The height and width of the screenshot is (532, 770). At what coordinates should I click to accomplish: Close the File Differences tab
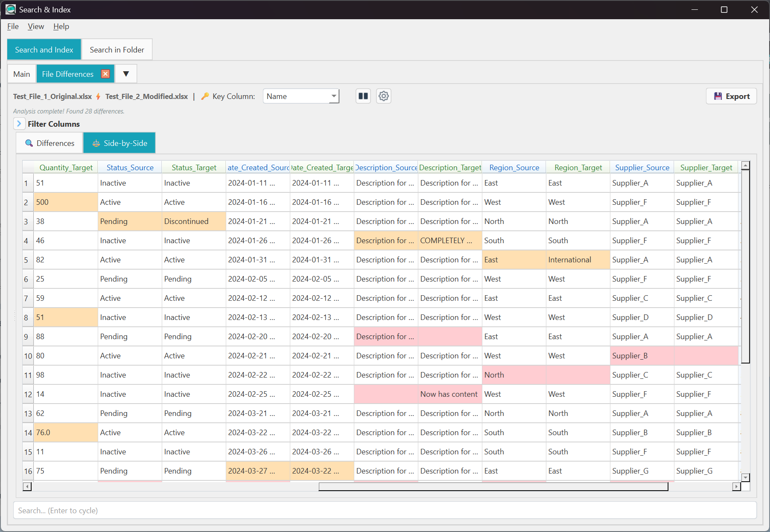105,73
